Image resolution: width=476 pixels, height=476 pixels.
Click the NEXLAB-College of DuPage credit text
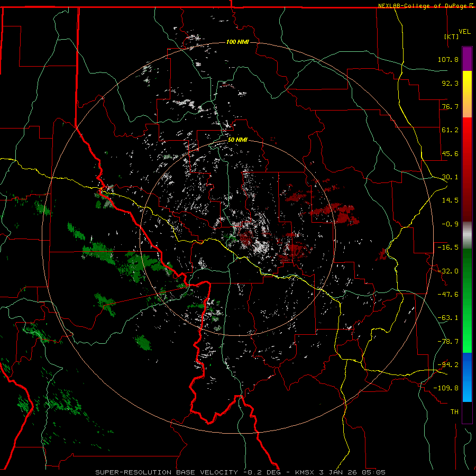422,6
